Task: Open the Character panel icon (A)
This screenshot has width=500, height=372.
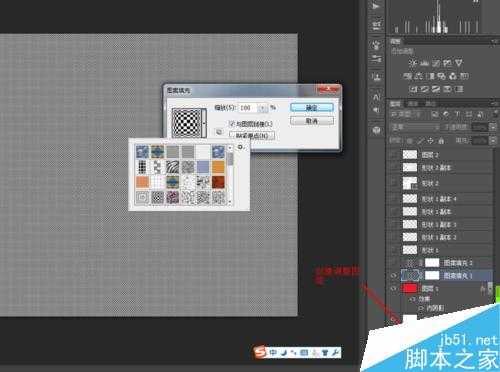Action: (x=376, y=97)
